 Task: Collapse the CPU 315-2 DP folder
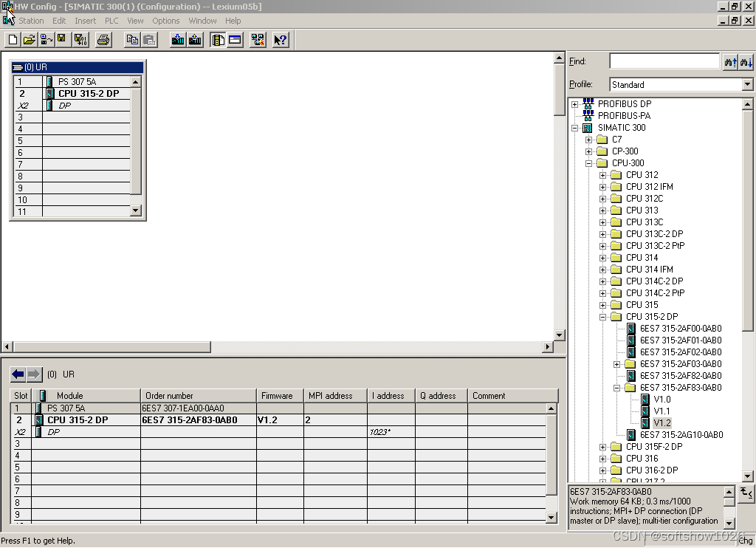tap(602, 317)
